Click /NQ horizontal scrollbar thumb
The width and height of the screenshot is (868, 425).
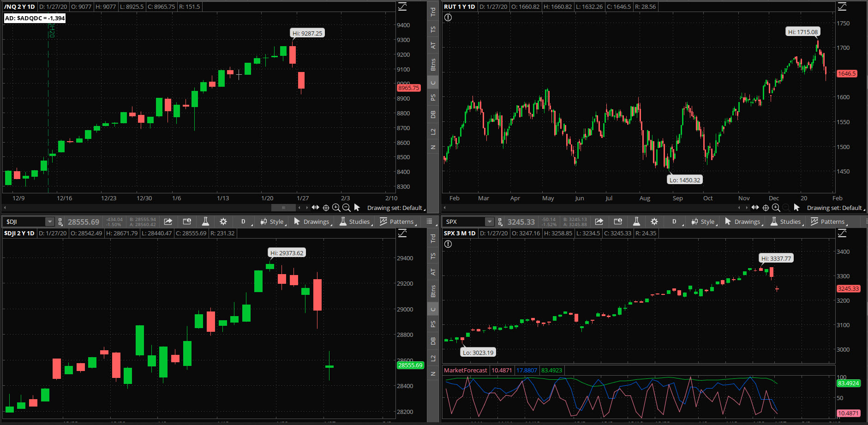283,208
